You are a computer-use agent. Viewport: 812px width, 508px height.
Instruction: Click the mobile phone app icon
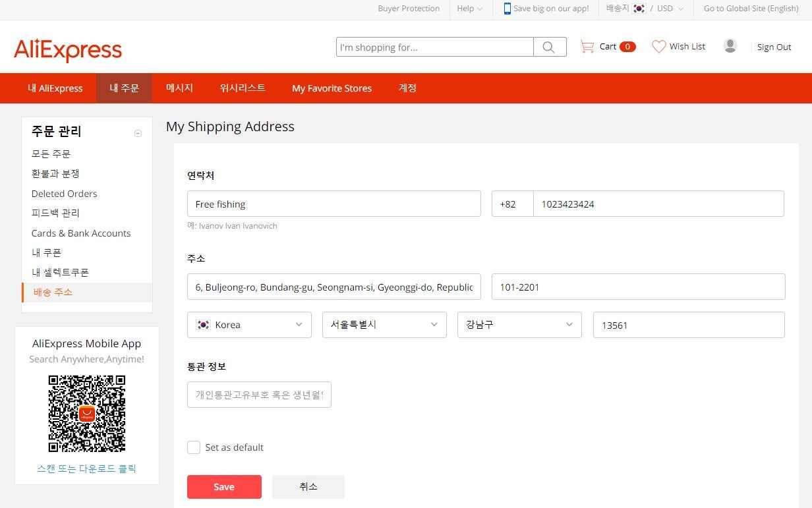tap(507, 9)
